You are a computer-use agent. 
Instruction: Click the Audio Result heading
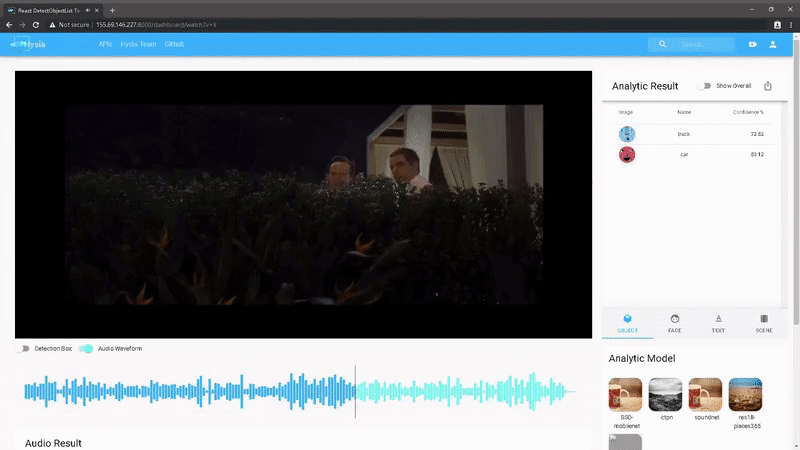pos(53,443)
